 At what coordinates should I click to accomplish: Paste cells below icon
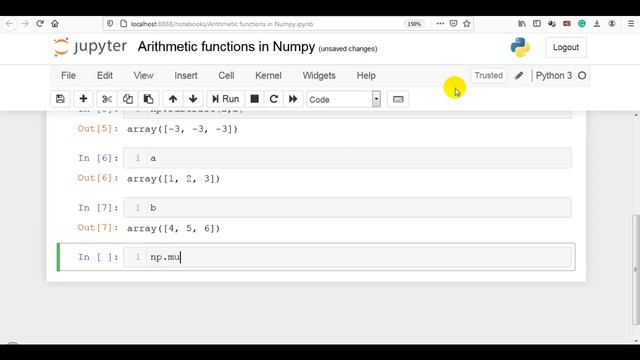(x=149, y=99)
